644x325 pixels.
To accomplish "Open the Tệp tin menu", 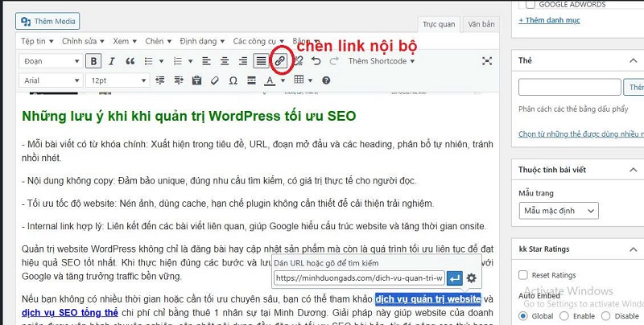I will [37, 41].
